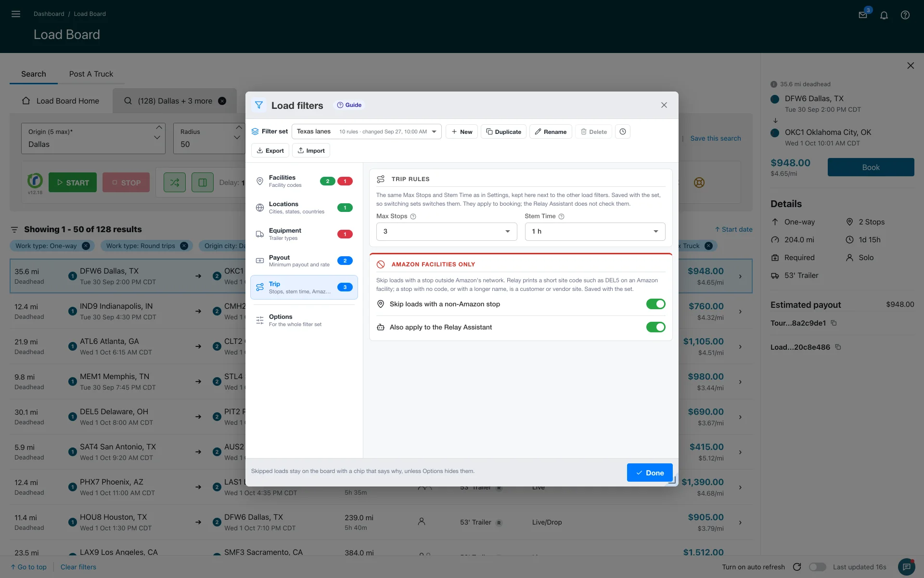Click the Done button
This screenshot has width=924, height=578.
[x=650, y=473]
